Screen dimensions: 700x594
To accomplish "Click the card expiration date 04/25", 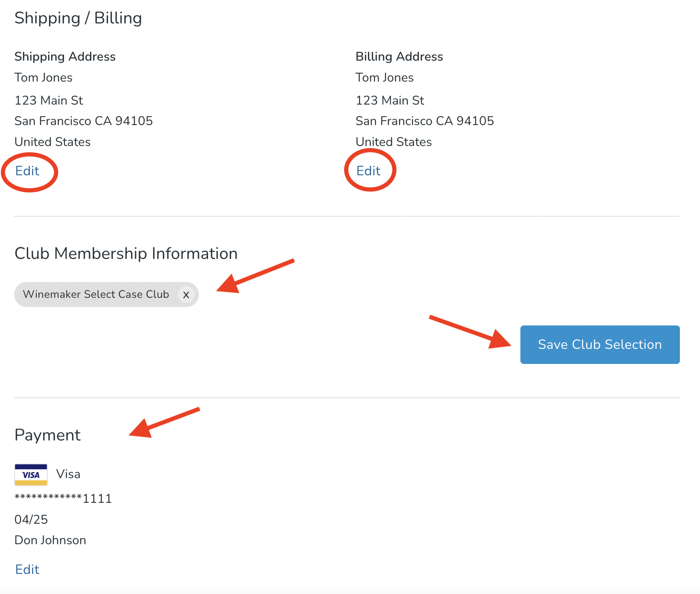I will 31,520.
